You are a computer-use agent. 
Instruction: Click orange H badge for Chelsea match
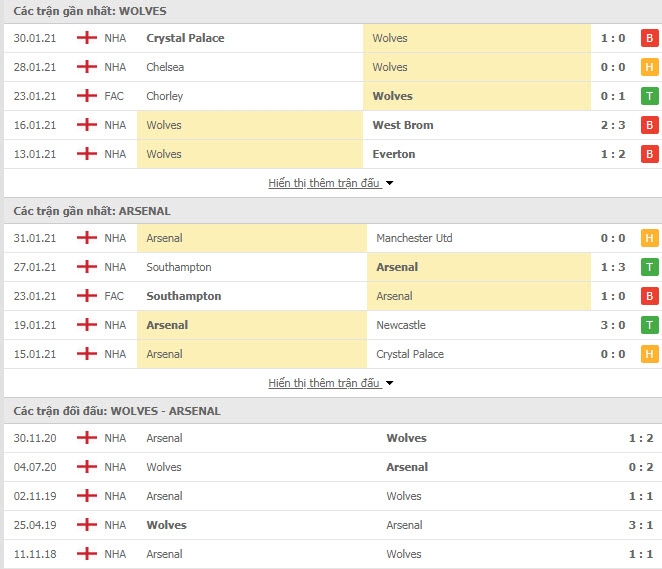point(649,67)
